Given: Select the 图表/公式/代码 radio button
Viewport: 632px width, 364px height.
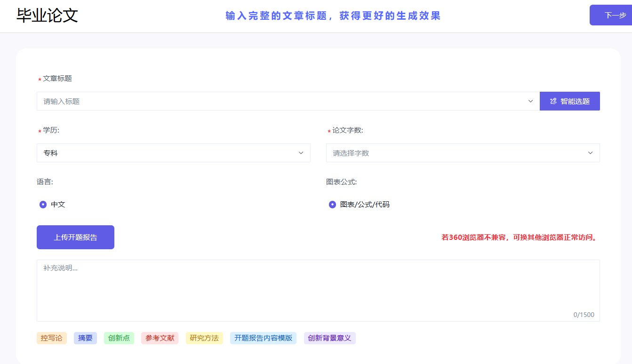Looking at the screenshot, I should [x=332, y=205].
